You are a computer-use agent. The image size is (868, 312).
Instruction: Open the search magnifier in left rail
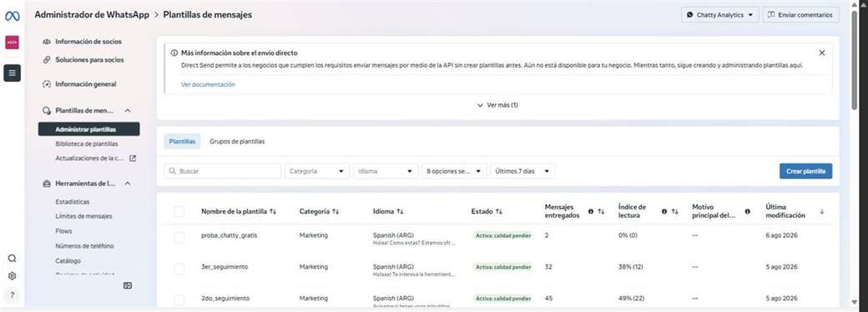click(x=13, y=259)
